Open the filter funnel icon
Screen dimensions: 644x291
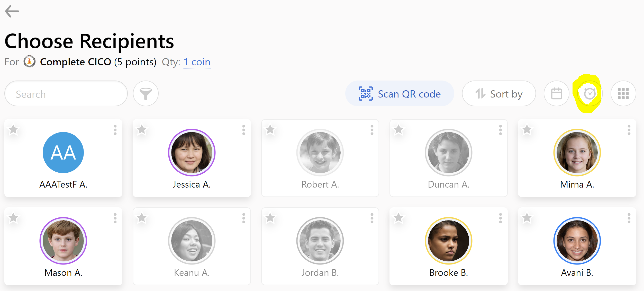tap(146, 93)
